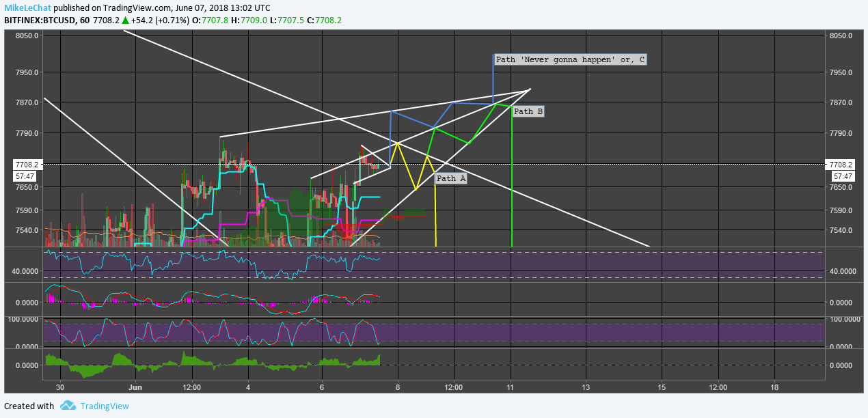Click the '18' date on the time axis
868x418 pixels.
774,387
